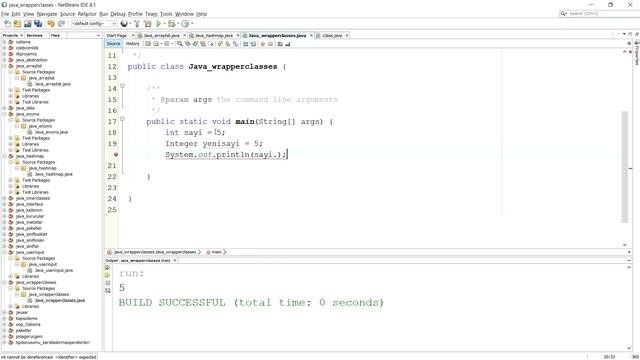The width and height of the screenshot is (640, 360).
Task: Switch to the Start Page tab
Action: coord(116,36)
